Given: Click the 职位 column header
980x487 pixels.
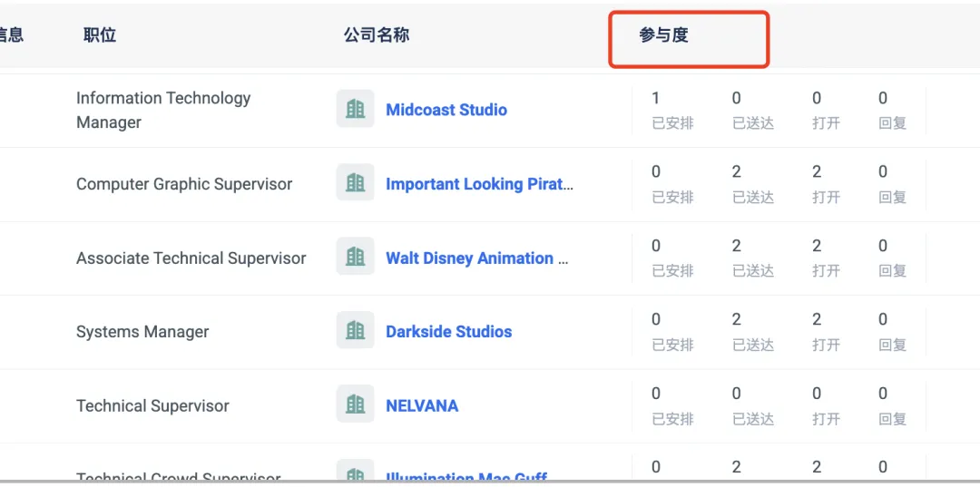Looking at the screenshot, I should (100, 35).
